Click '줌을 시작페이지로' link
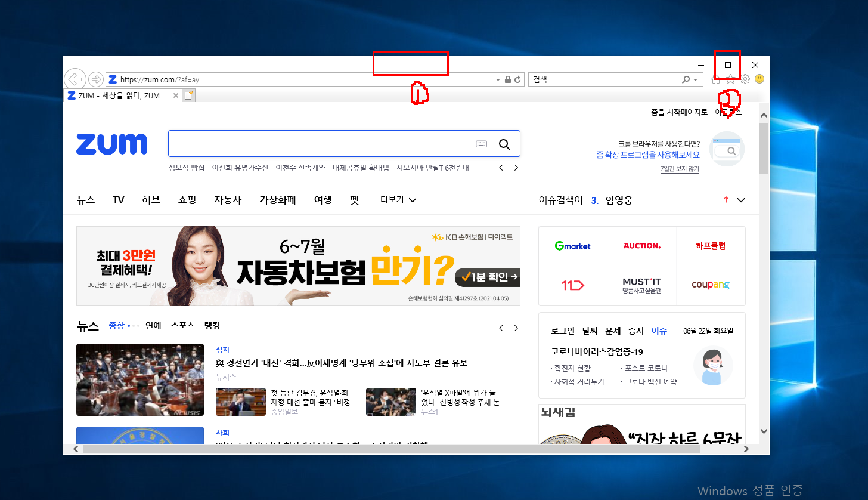The height and width of the screenshot is (500, 868). [x=679, y=112]
